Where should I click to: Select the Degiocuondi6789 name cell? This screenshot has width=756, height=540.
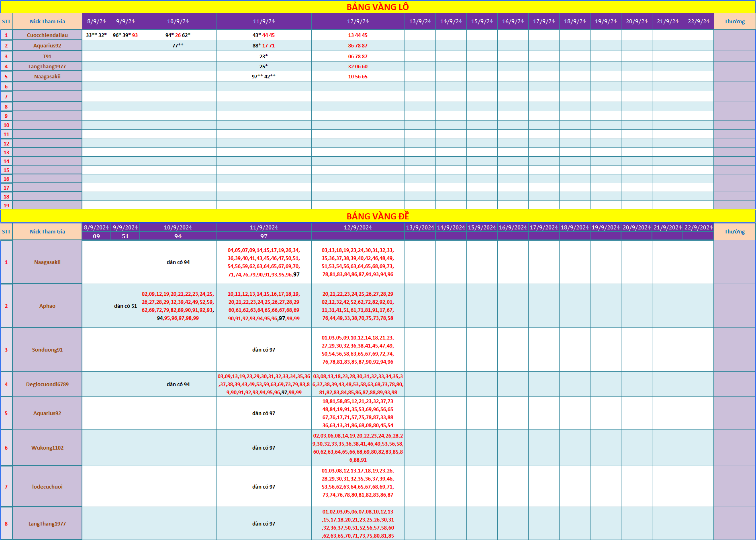47,384
